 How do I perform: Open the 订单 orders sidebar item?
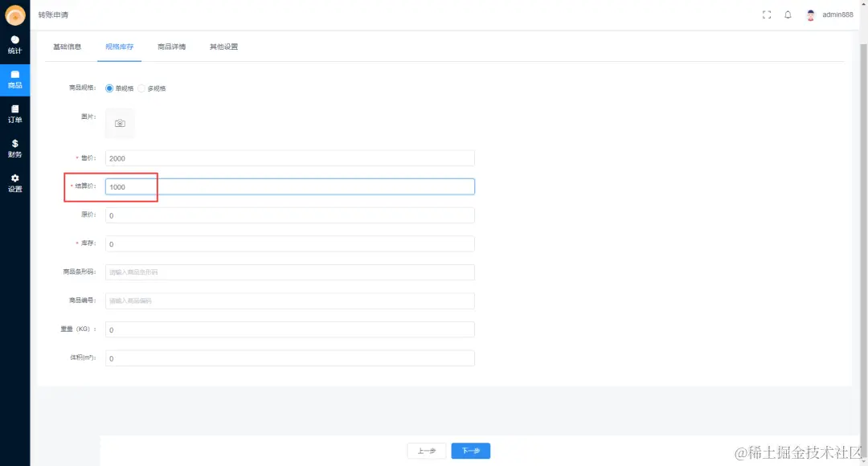click(15, 114)
